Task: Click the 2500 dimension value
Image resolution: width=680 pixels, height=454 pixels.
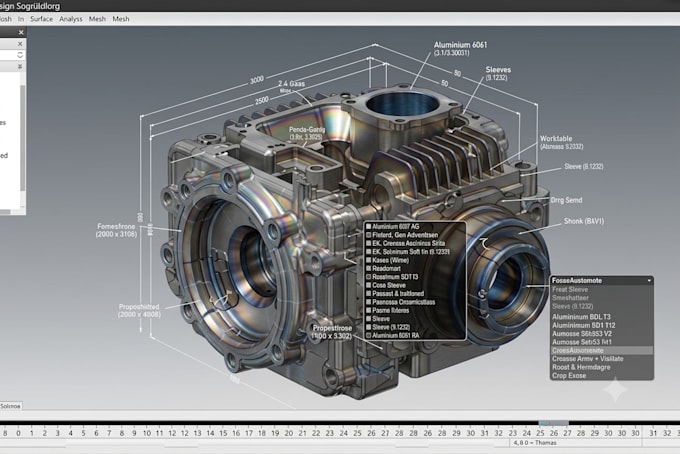Action: [x=262, y=101]
